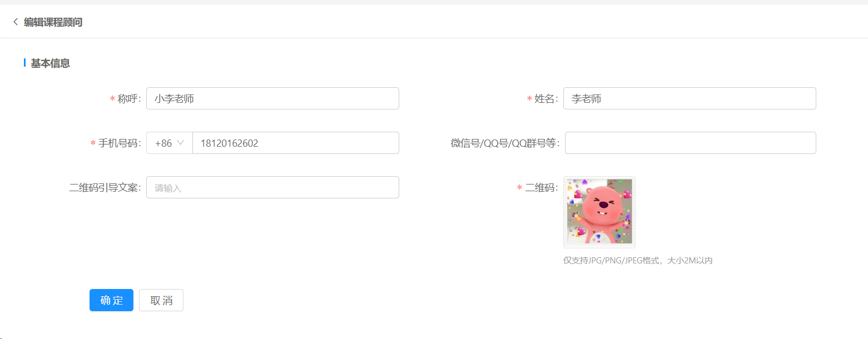Click the chevron arrow beside +86
This screenshot has width=868, height=339.
tap(181, 143)
